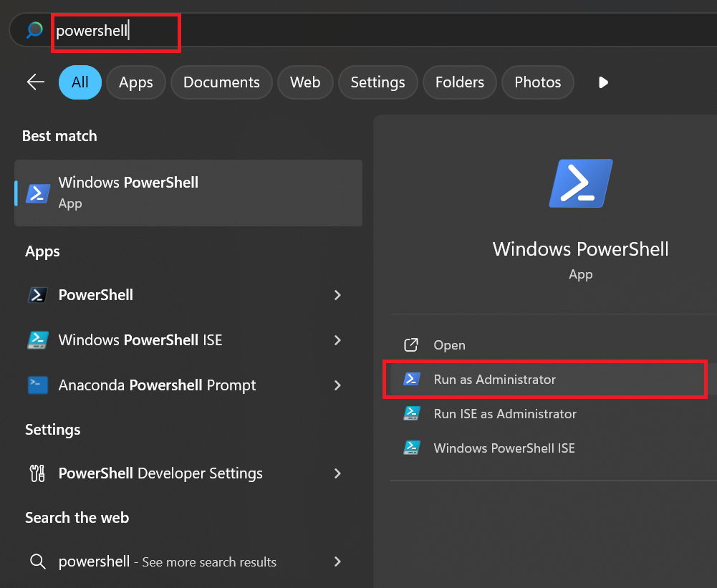Click the Windows PowerShell title in details pane
Viewport: 717px width, 588px height.
(x=580, y=249)
